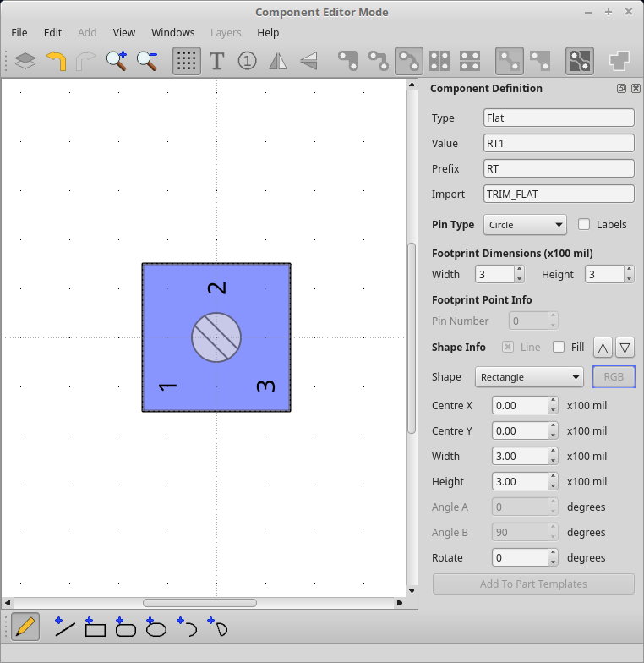
Task: Click the disabled Line checkbox
Action: (x=507, y=347)
